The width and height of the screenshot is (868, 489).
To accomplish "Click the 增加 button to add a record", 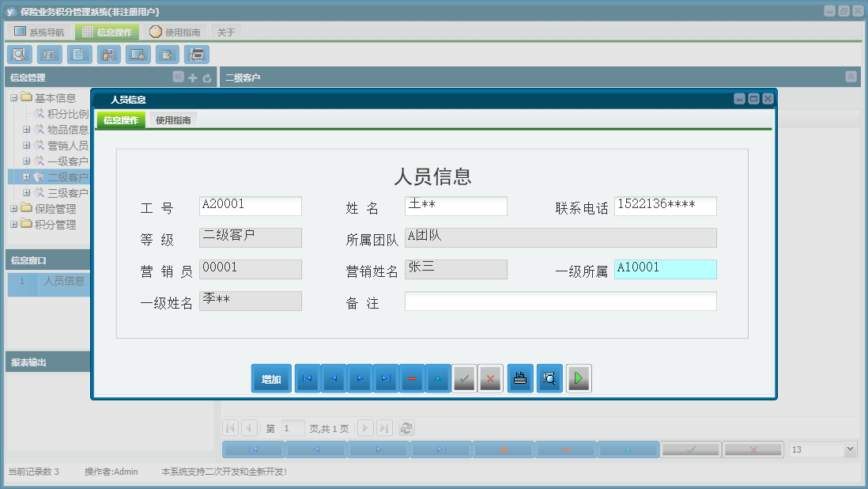I will pyautogui.click(x=271, y=378).
